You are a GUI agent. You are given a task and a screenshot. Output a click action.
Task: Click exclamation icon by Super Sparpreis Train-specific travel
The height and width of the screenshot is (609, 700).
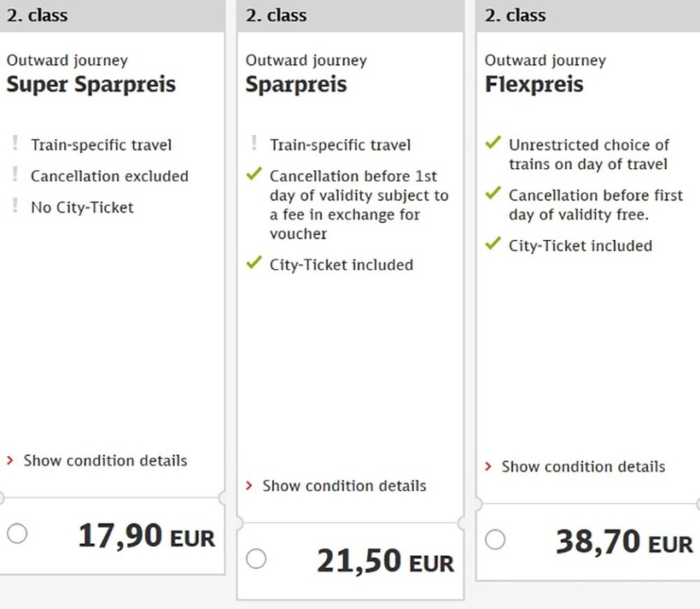15,145
